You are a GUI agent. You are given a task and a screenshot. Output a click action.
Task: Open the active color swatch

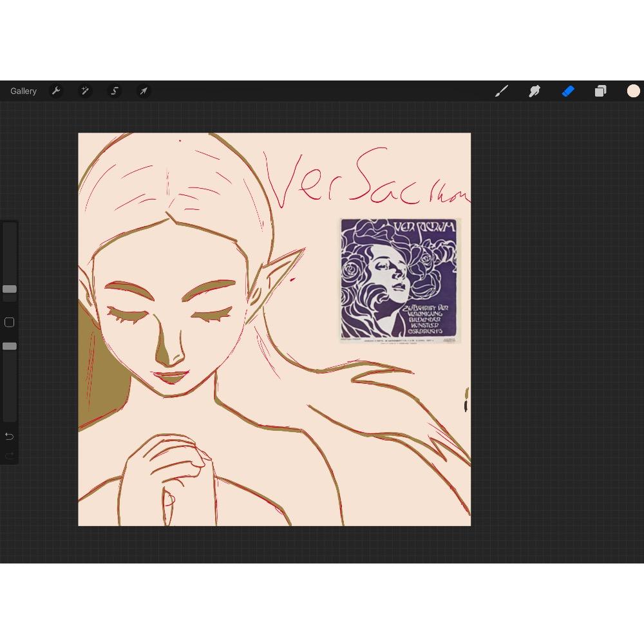coord(633,91)
